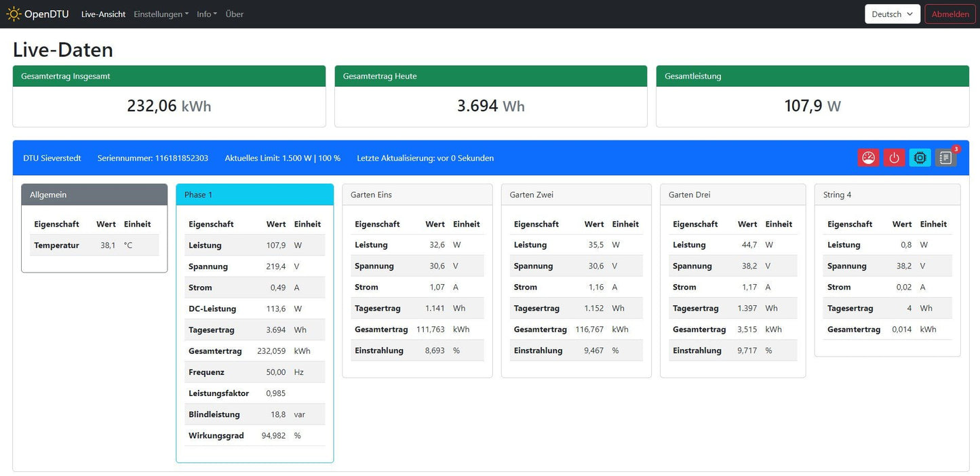Click the red power control icon
980x476 pixels.
(x=894, y=157)
